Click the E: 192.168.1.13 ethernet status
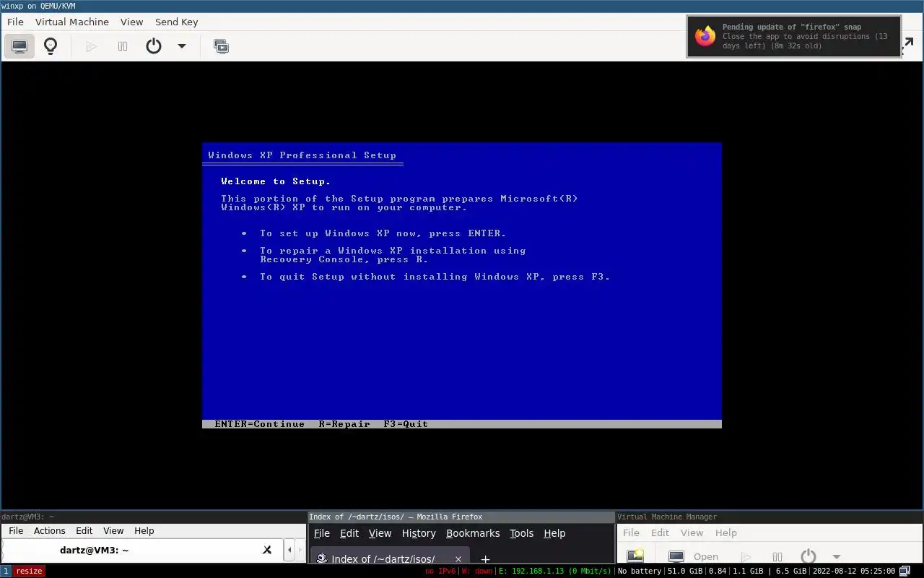The width and height of the screenshot is (924, 578). pos(555,571)
